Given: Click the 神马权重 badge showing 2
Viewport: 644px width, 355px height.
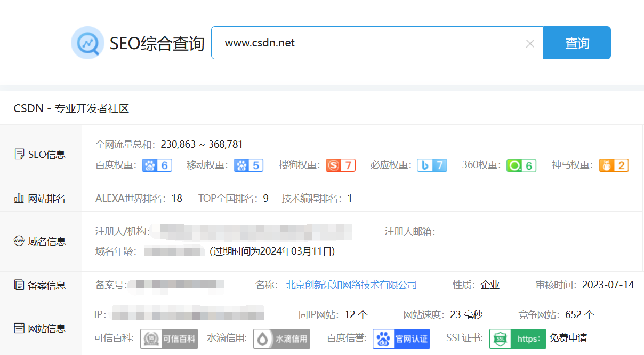Looking at the screenshot, I should click(x=614, y=165).
